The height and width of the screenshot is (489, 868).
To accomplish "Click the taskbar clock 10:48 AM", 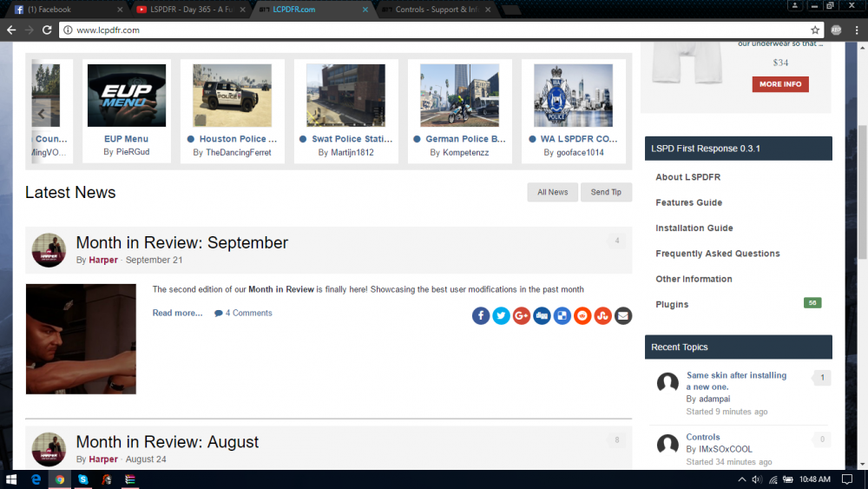I will point(815,479).
